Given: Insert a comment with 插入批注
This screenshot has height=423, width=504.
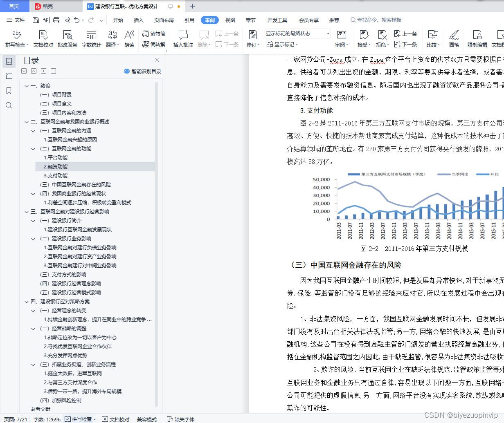Looking at the screenshot, I should [184, 39].
